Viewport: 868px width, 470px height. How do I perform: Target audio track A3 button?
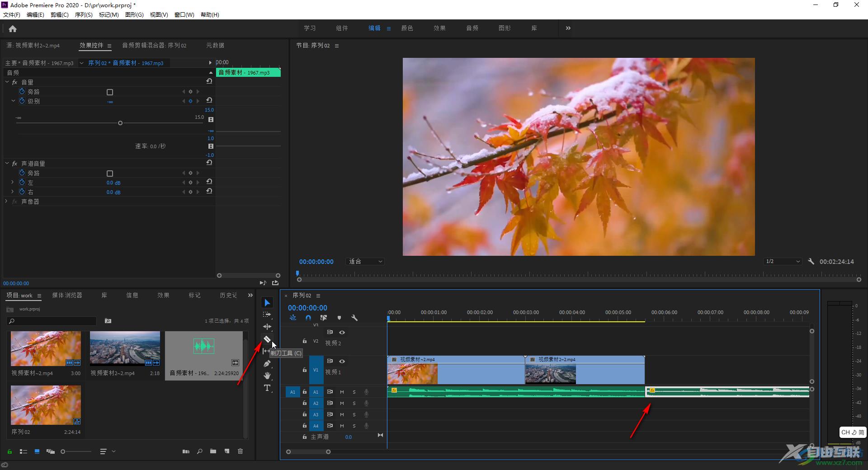pyautogui.click(x=316, y=414)
